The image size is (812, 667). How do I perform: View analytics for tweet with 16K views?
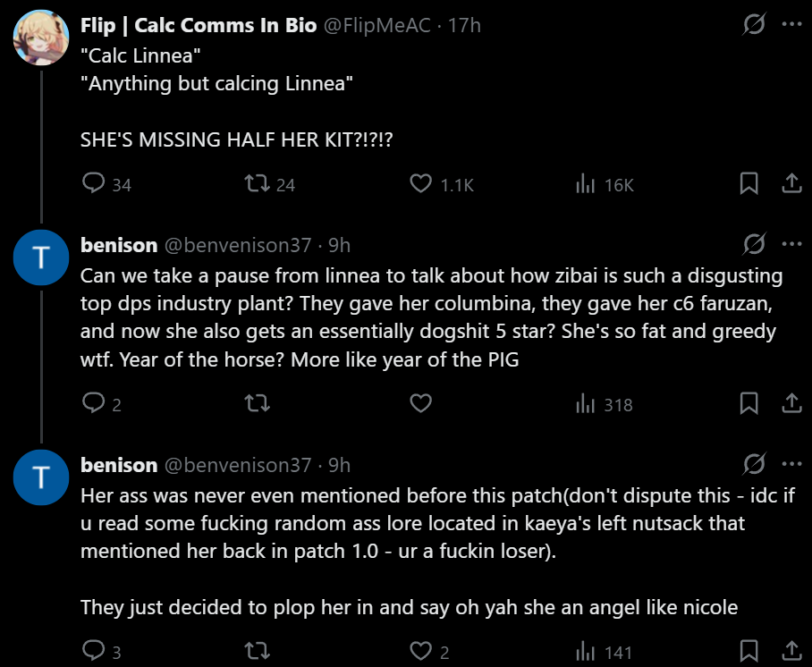(586, 184)
